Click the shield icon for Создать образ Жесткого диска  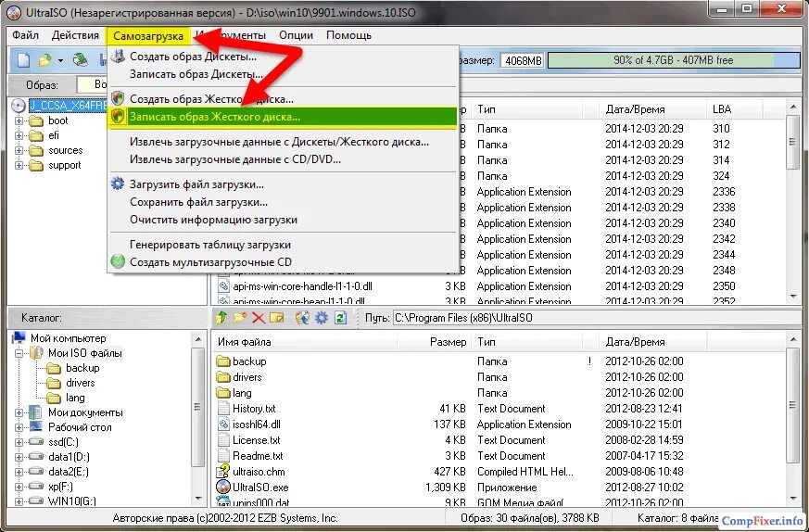coord(118,98)
